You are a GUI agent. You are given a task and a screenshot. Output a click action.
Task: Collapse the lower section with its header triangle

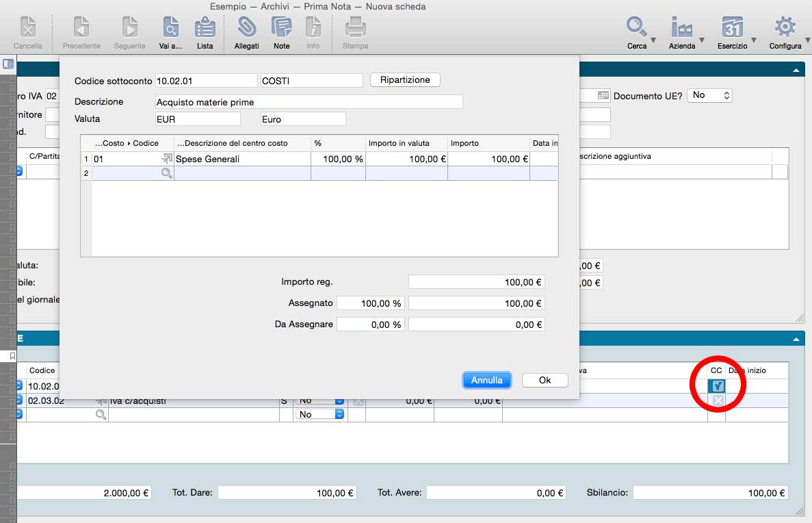coord(796,340)
